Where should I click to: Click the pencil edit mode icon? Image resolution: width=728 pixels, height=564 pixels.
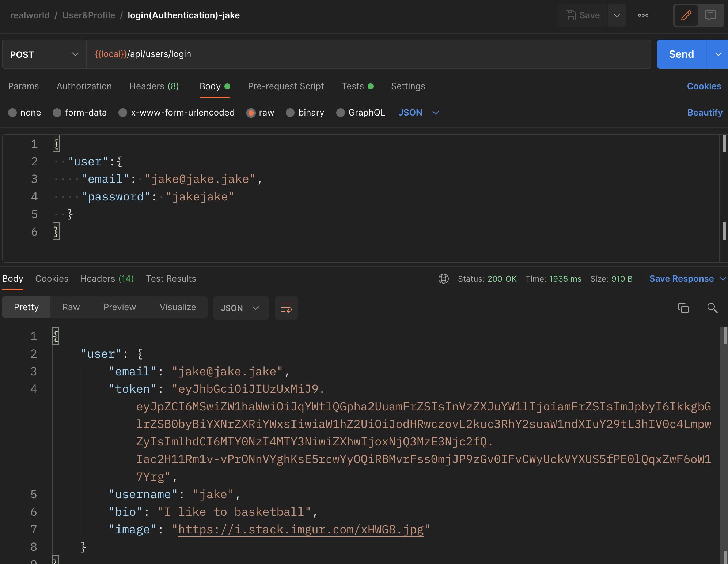[x=686, y=15]
